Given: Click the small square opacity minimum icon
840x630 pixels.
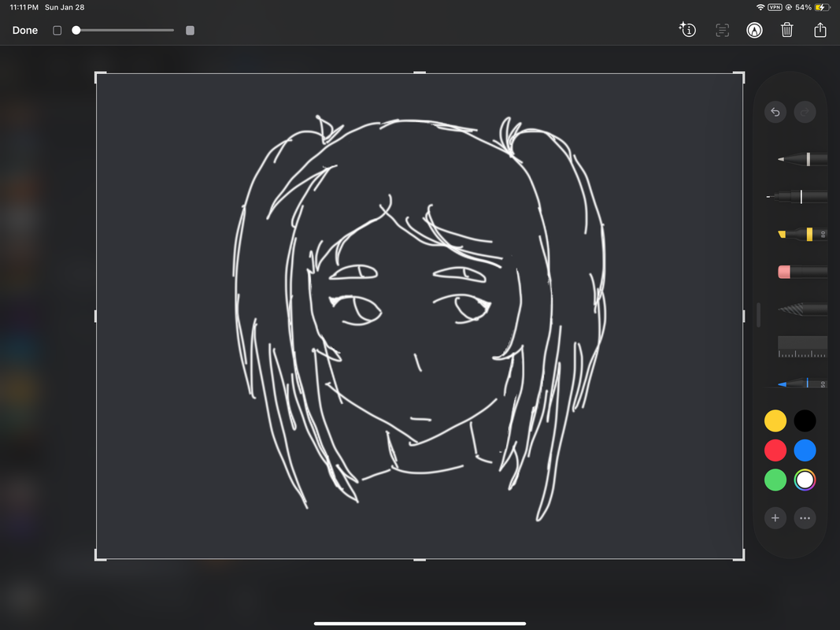Looking at the screenshot, I should point(57,31).
